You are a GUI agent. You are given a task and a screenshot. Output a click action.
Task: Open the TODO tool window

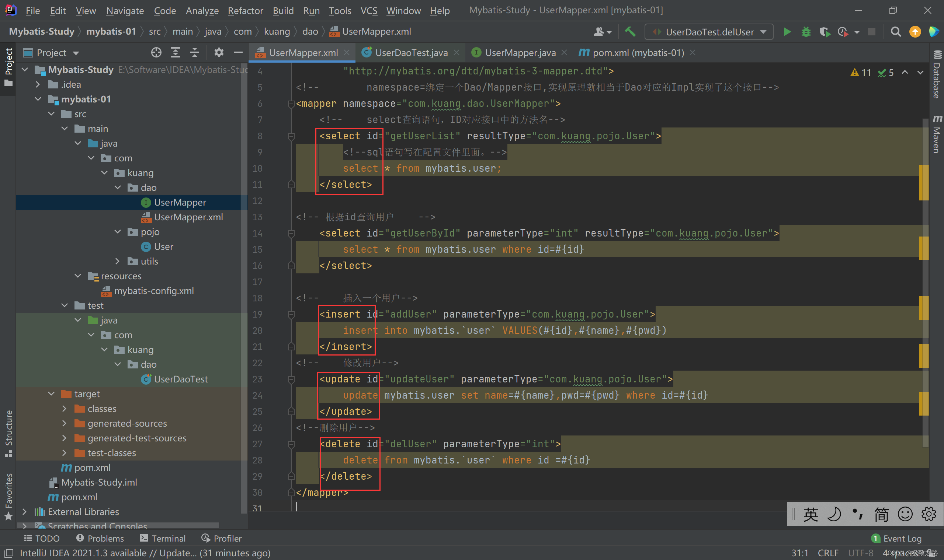pos(42,538)
